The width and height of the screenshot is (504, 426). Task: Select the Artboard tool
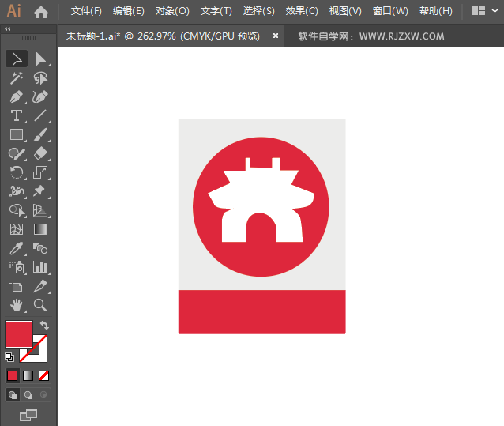point(17,286)
